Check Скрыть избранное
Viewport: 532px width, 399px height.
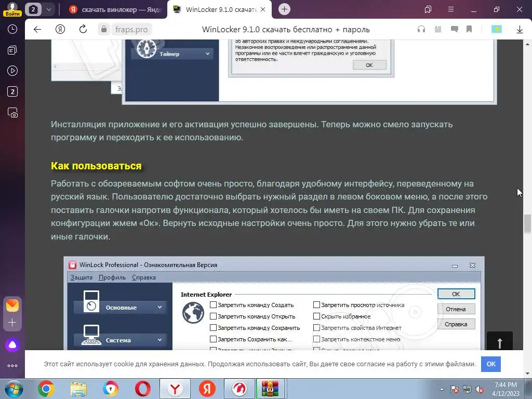(x=316, y=316)
